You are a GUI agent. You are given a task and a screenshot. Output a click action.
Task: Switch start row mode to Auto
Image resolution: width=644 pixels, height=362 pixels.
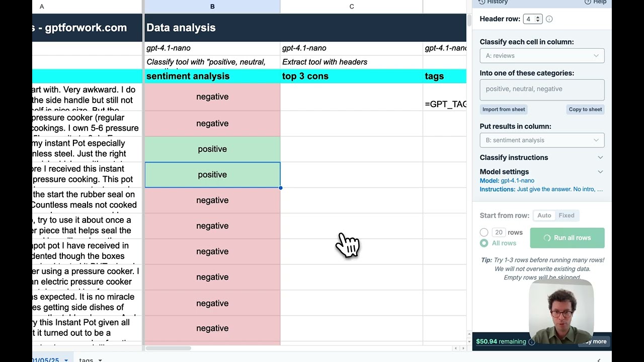(x=544, y=216)
